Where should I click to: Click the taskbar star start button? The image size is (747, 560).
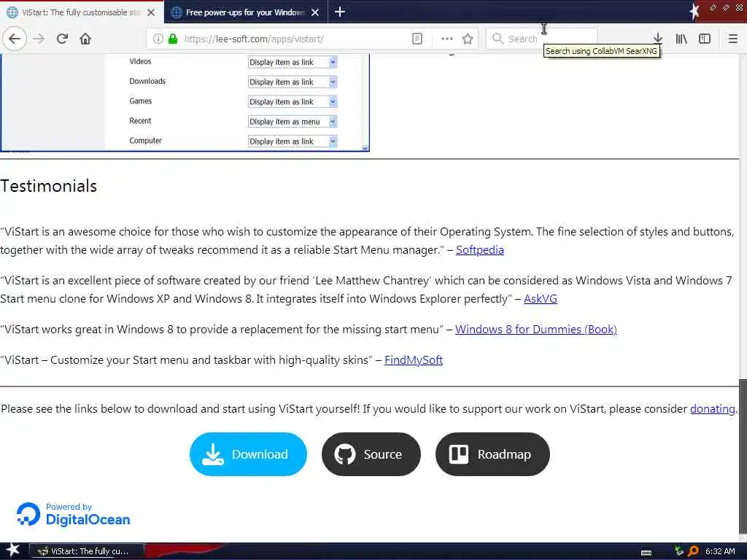pos(13,551)
